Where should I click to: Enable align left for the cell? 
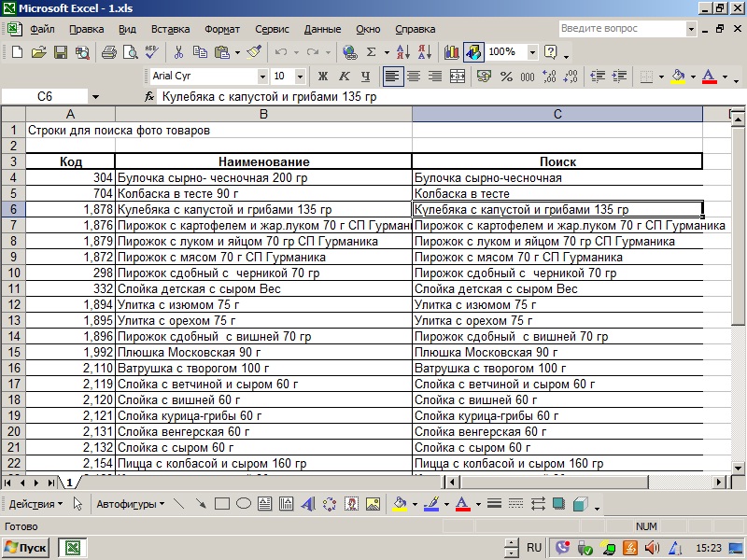[392, 77]
